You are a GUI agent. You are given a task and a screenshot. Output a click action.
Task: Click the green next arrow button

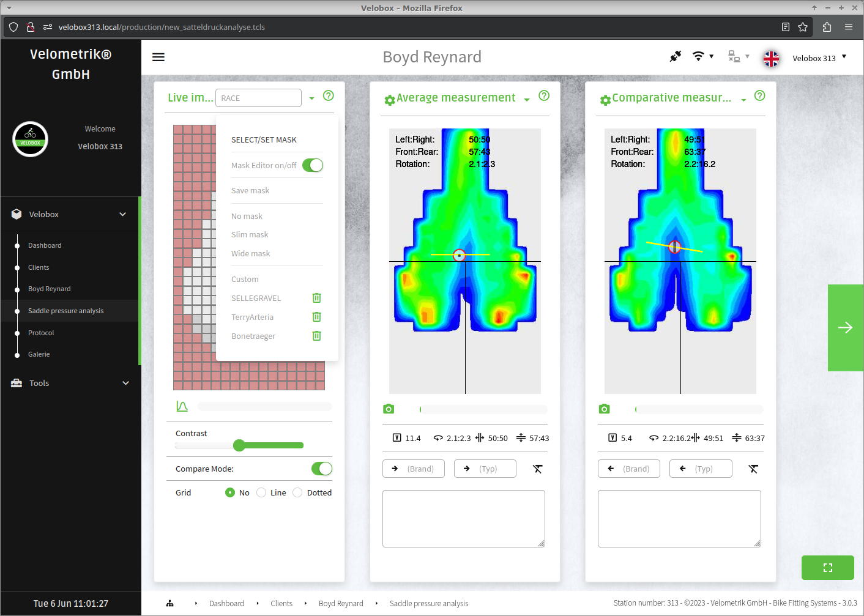coord(845,328)
